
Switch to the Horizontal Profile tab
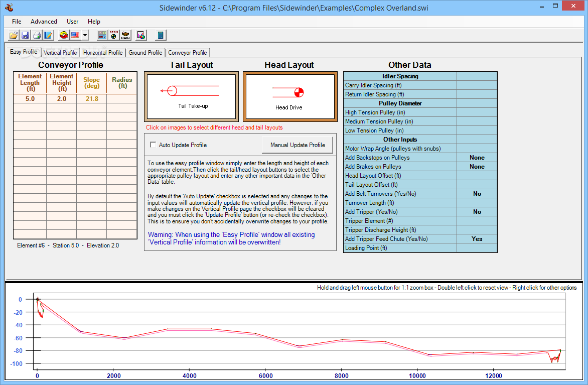(103, 53)
